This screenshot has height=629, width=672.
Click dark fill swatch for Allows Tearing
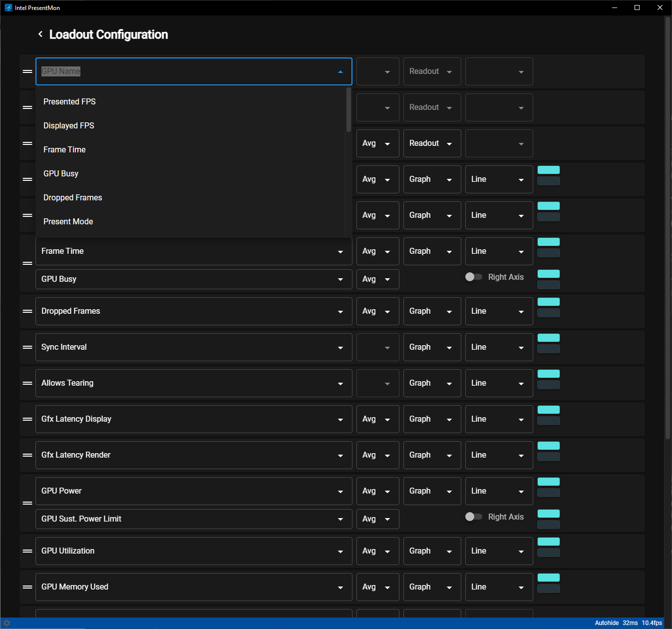pyautogui.click(x=549, y=385)
